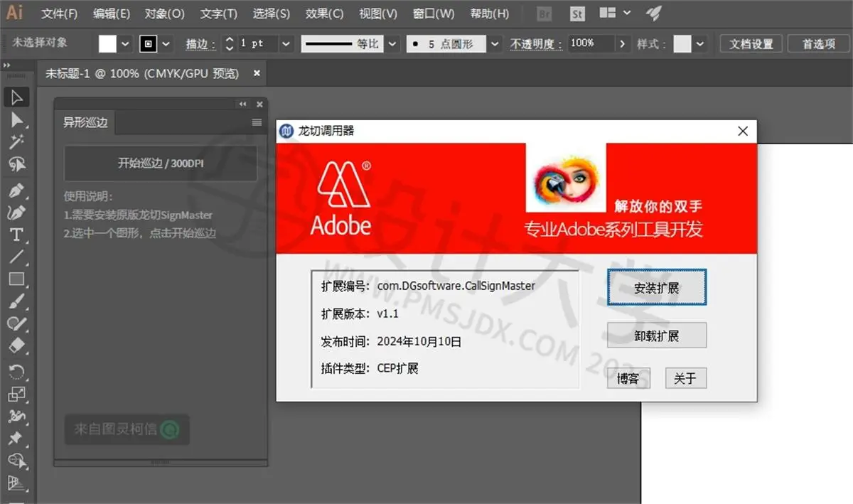The height and width of the screenshot is (504, 853).
Task: Open the 5 点圆形 brush definition dropdown
Action: (x=495, y=43)
